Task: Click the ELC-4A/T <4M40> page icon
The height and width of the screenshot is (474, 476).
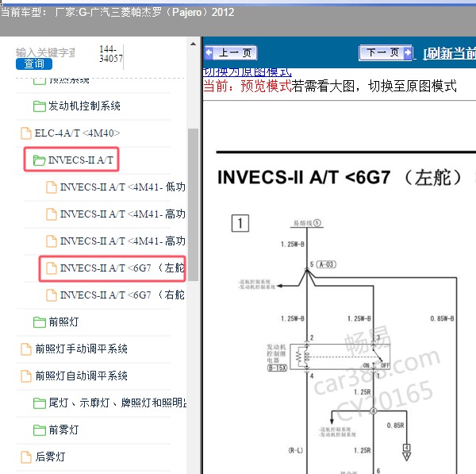Action: [x=26, y=133]
